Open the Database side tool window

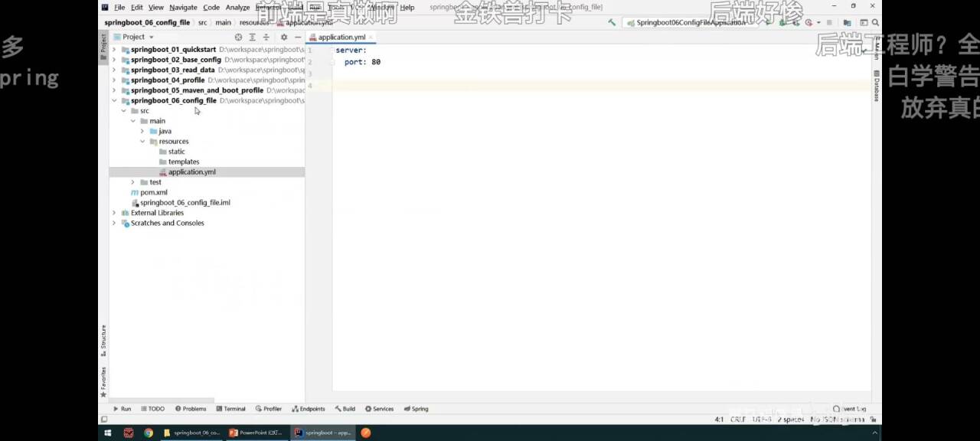877,86
